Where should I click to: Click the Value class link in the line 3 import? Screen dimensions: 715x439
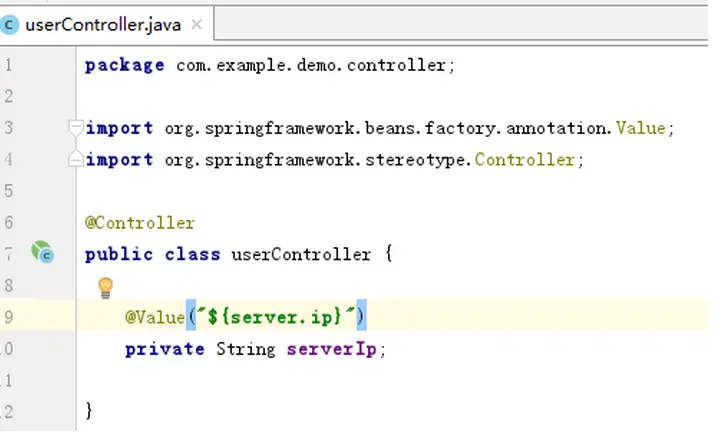(x=641, y=128)
